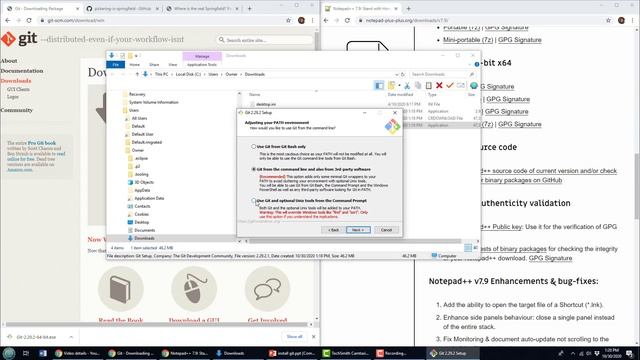This screenshot has width=640, height=360.
Task: Open the Documentation link on git site
Action: [x=22, y=71]
